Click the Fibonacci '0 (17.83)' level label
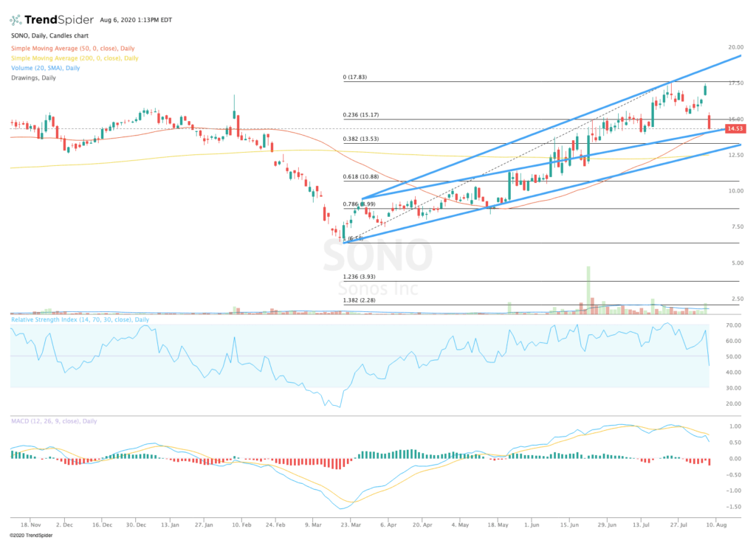The height and width of the screenshot is (540, 756). click(355, 77)
